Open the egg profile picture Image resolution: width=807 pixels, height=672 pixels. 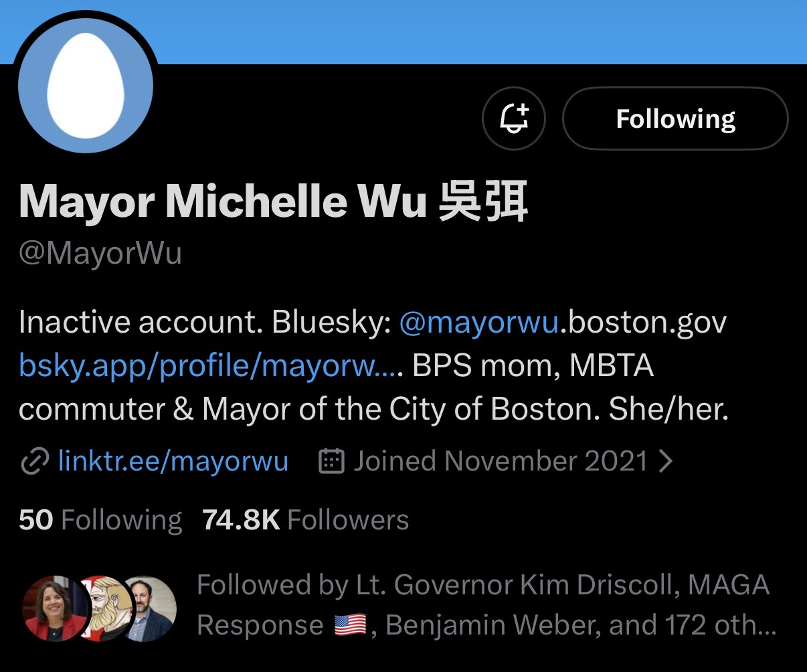coord(86,86)
